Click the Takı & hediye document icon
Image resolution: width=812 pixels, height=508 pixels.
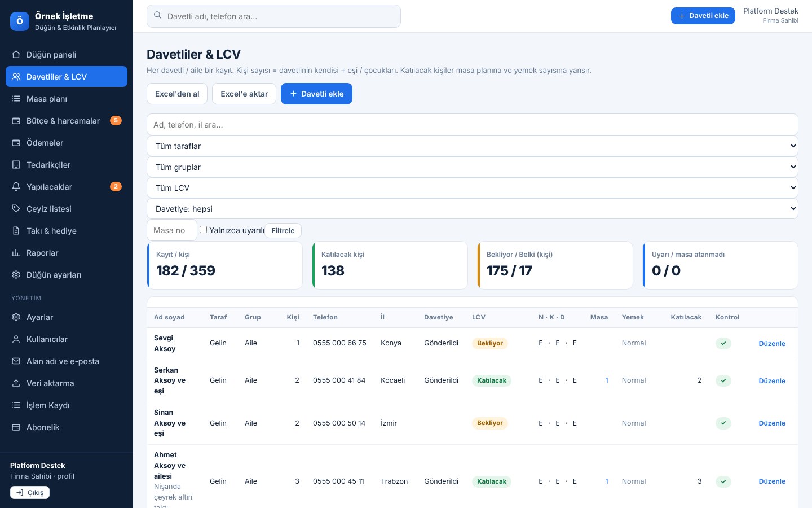[16, 231]
